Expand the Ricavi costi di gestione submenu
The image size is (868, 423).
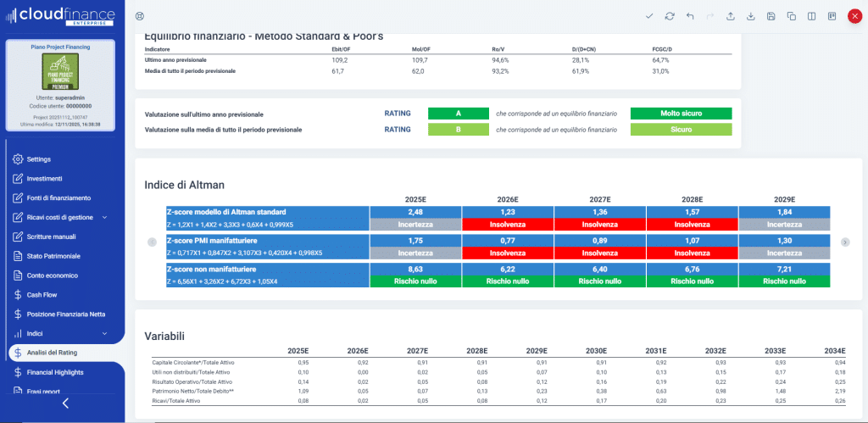[104, 217]
